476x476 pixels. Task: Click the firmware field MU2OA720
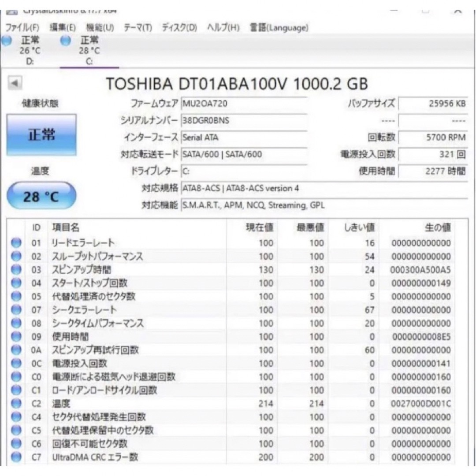(244, 104)
